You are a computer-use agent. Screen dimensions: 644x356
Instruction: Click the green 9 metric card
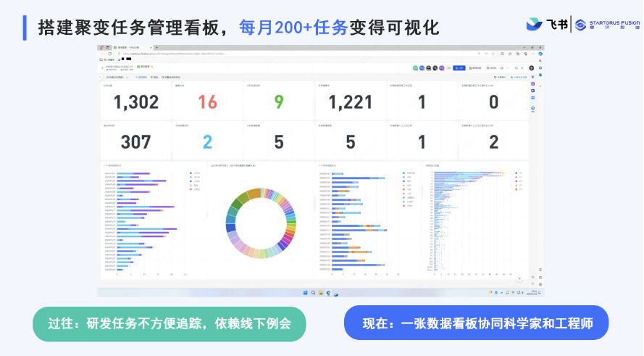(x=278, y=102)
